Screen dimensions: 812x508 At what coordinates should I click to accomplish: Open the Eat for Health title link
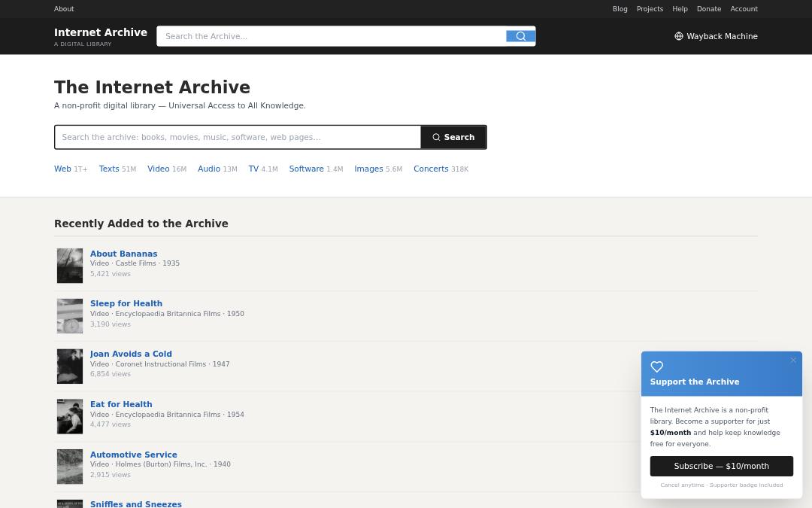(x=121, y=404)
